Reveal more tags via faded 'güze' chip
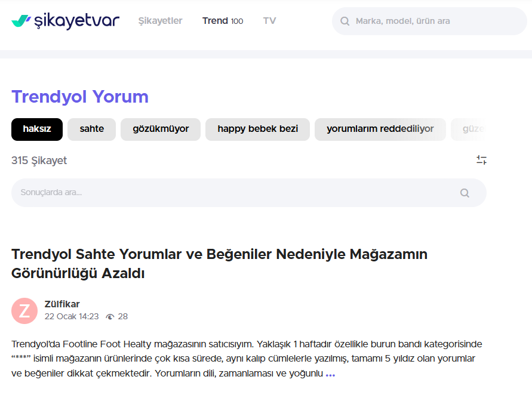Viewport: 532px width, 401px height. pyautogui.click(x=472, y=129)
